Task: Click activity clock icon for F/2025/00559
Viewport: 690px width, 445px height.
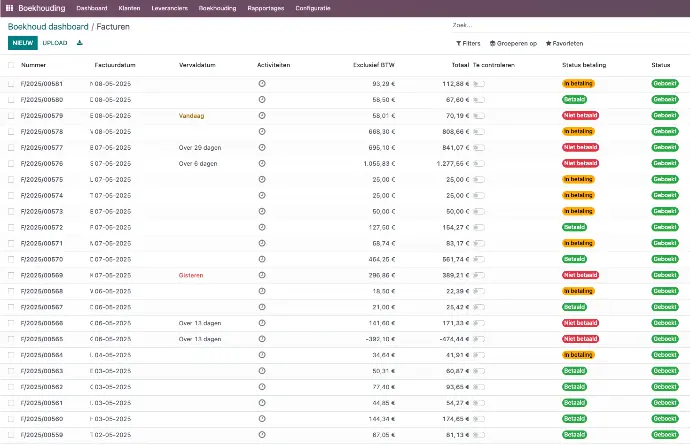Action: click(262, 435)
